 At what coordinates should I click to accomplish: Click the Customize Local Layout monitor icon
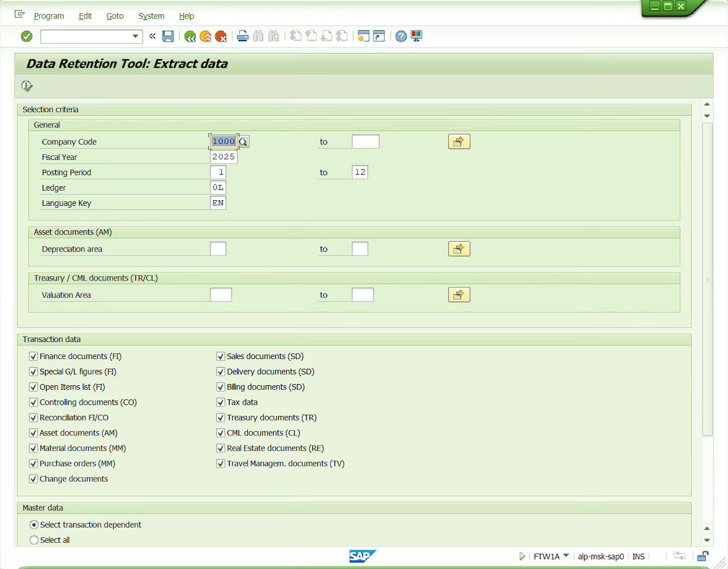[x=416, y=36]
